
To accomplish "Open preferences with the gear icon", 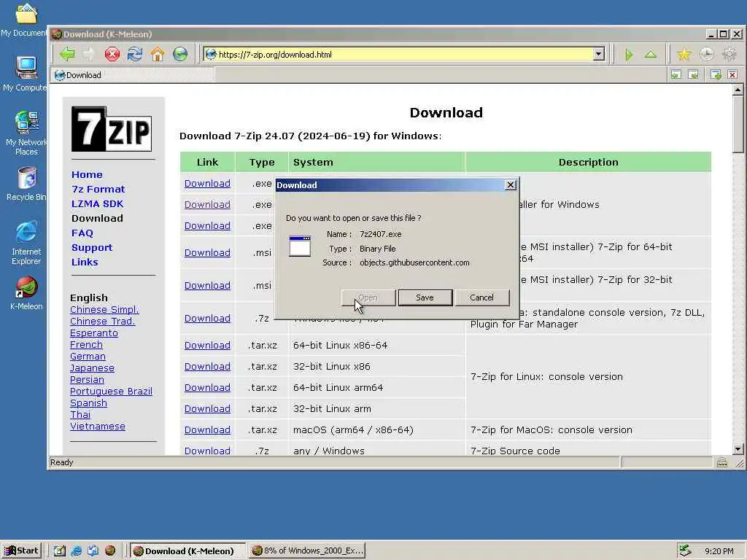I will click(x=729, y=54).
